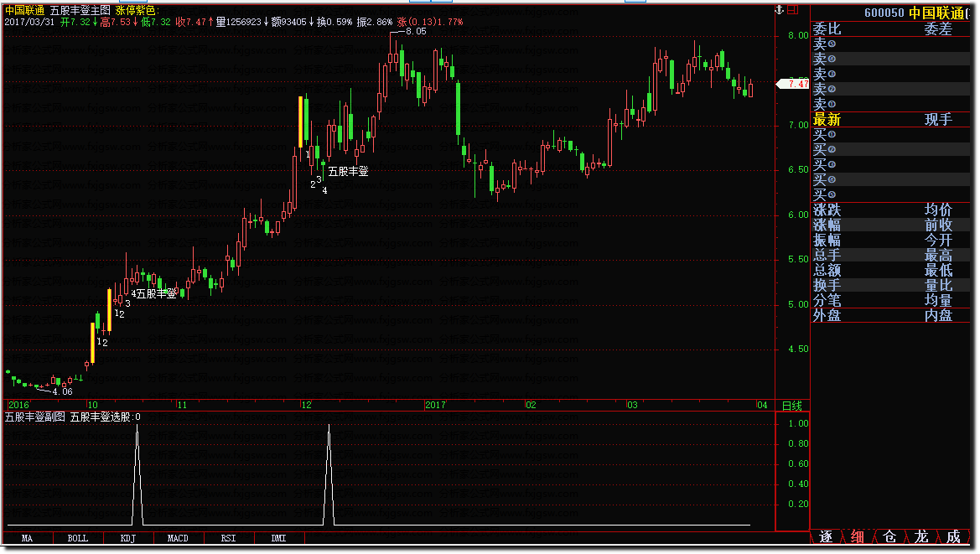Open the 成 tab in quote panel
Image resolution: width=980 pixels, height=554 pixels.
[953, 536]
